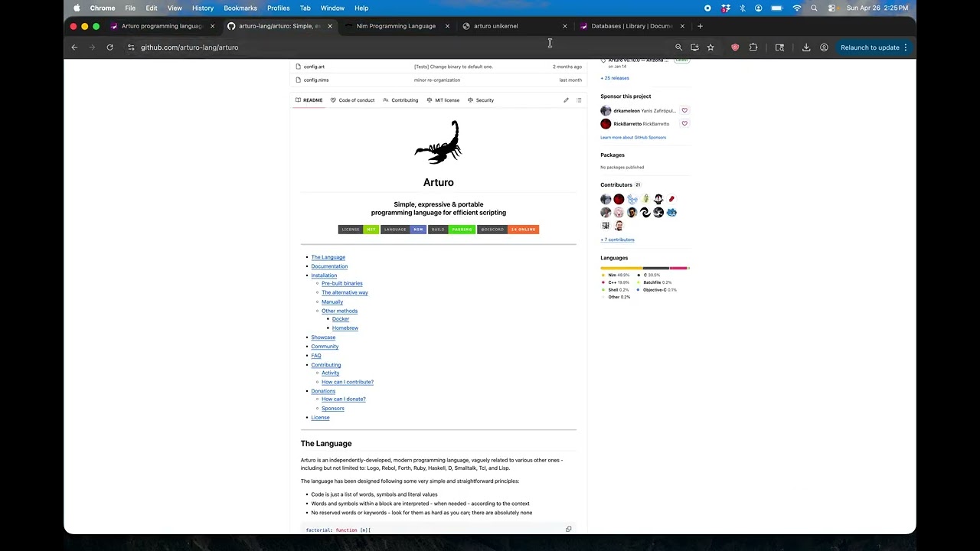
Task: Close the Arturo programming language tab
Action: click(x=211, y=26)
